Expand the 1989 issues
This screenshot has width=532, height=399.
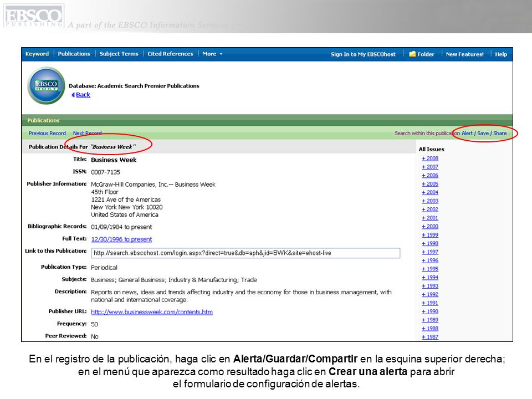[430, 320]
